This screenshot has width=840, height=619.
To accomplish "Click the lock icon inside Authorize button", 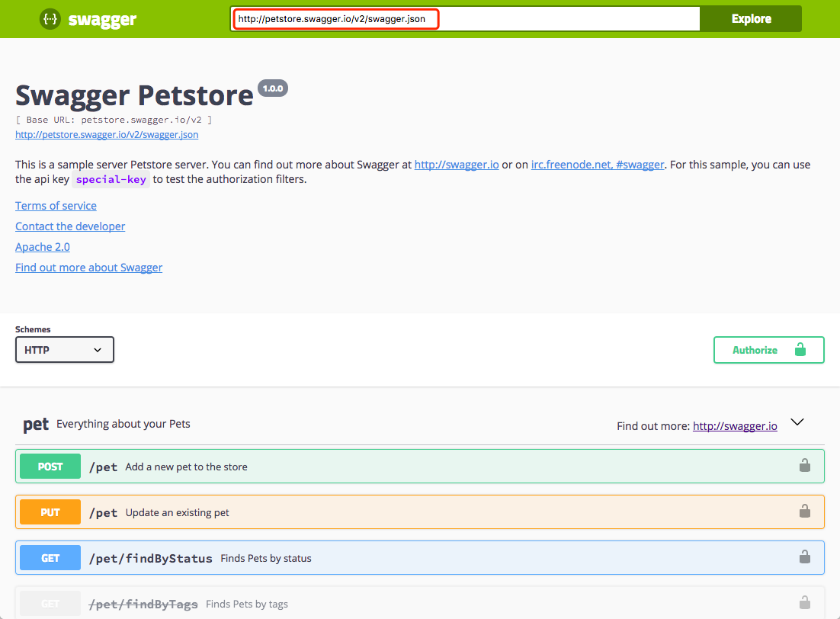I will (x=800, y=349).
